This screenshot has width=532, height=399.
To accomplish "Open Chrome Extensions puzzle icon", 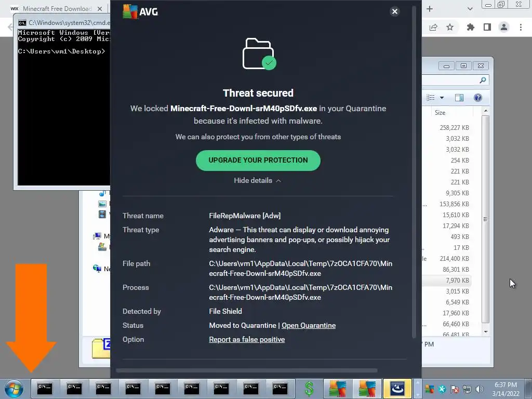I will point(470,27).
